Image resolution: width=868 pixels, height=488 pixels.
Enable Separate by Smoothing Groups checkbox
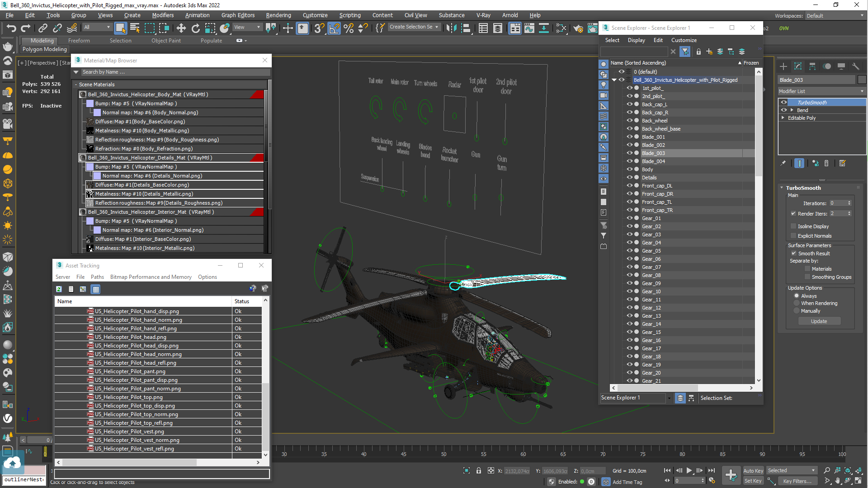[x=807, y=277]
